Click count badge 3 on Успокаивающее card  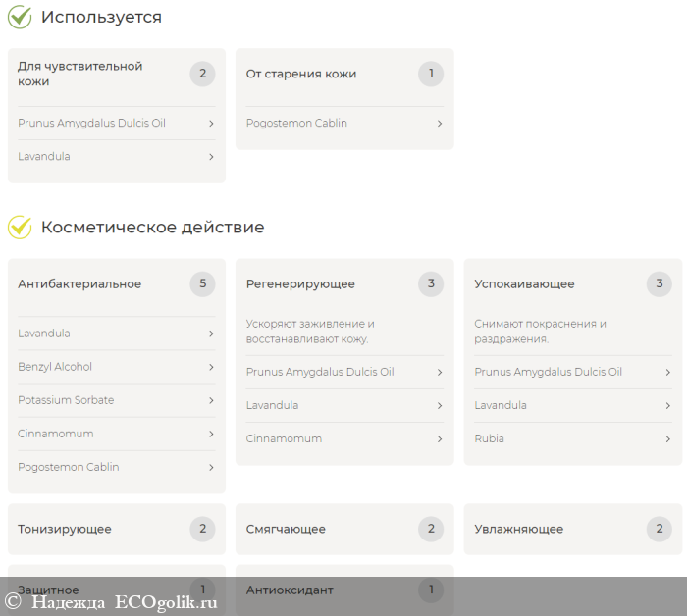click(x=659, y=284)
